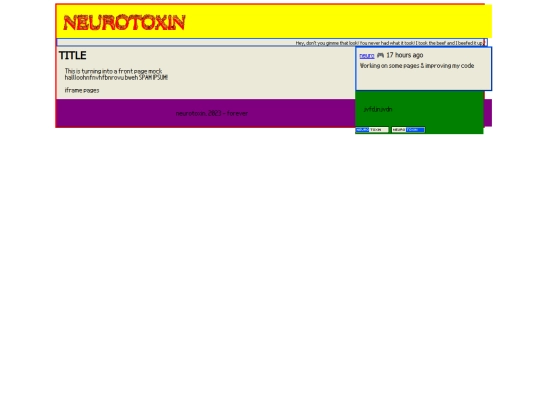540x405 pixels.
Task: Click the line ending in 'SPAM IPSUM'
Action: pos(116,77)
